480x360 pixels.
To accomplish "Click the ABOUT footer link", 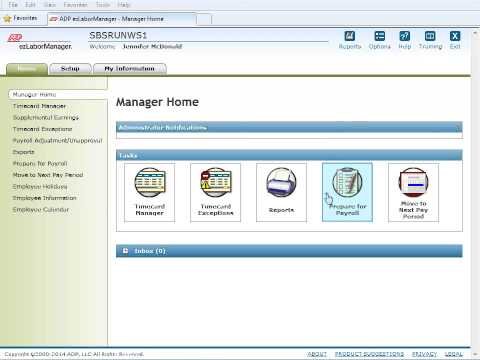I will pos(317,354).
